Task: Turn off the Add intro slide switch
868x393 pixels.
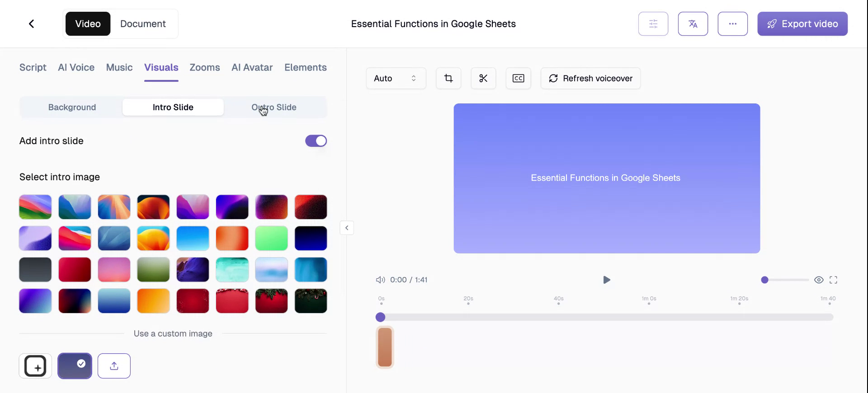Action: tap(316, 141)
